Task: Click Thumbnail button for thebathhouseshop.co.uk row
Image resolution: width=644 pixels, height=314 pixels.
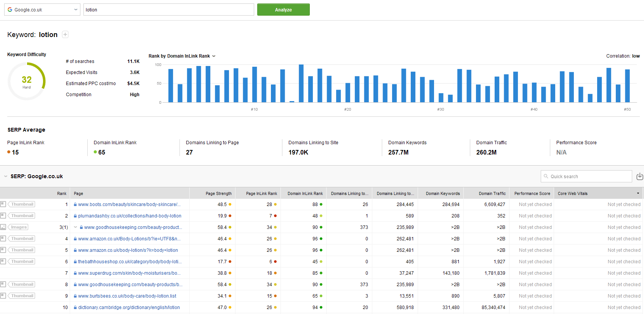Action: pyautogui.click(x=22, y=261)
